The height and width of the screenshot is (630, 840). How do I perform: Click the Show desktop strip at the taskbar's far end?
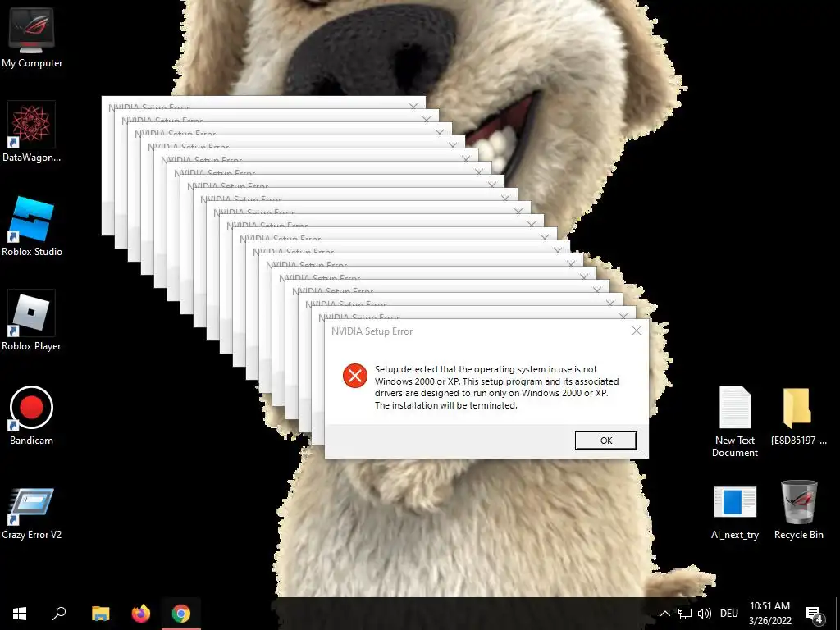(838, 614)
